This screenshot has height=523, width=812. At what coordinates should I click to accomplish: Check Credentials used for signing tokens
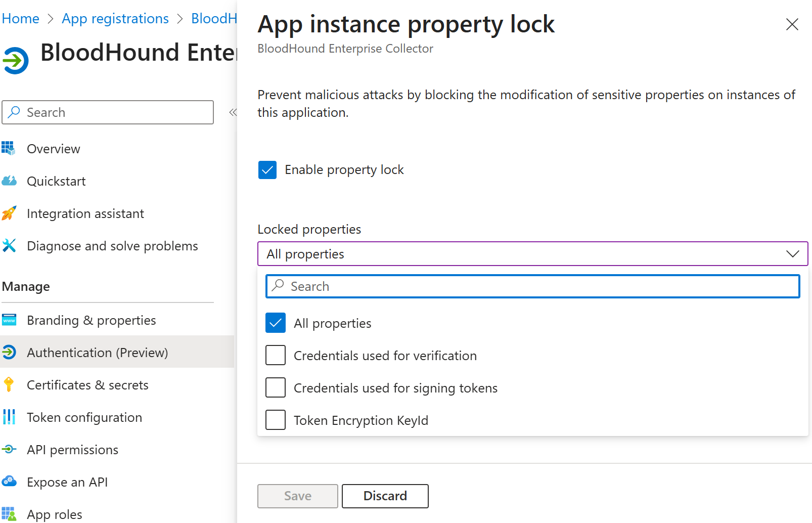(x=276, y=387)
